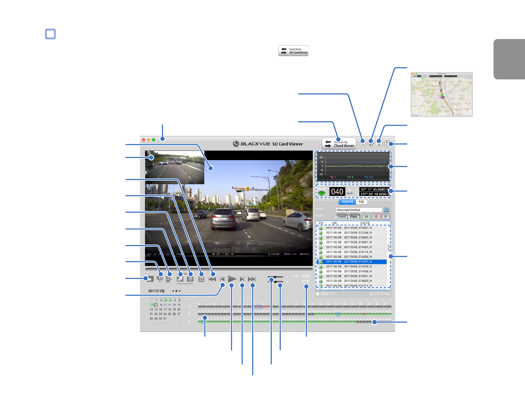Viewport: 525px width, 420px height.
Task: Switch to the 파일목록 tab
Action: (347, 202)
